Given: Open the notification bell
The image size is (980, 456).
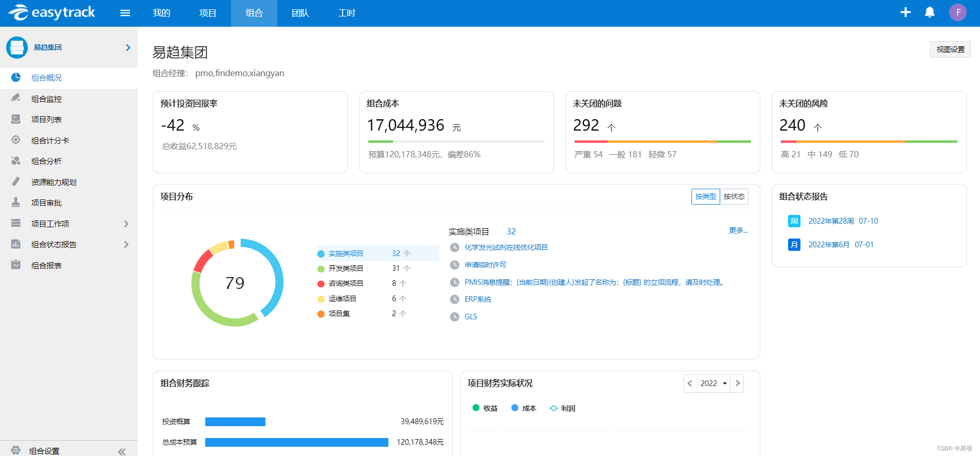Looking at the screenshot, I should coord(930,12).
